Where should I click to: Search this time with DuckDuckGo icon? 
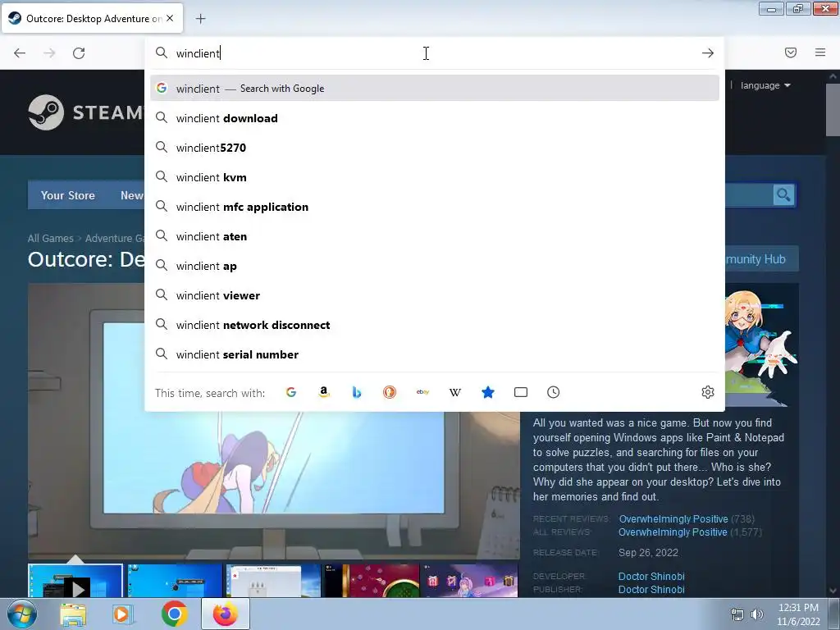coord(390,392)
